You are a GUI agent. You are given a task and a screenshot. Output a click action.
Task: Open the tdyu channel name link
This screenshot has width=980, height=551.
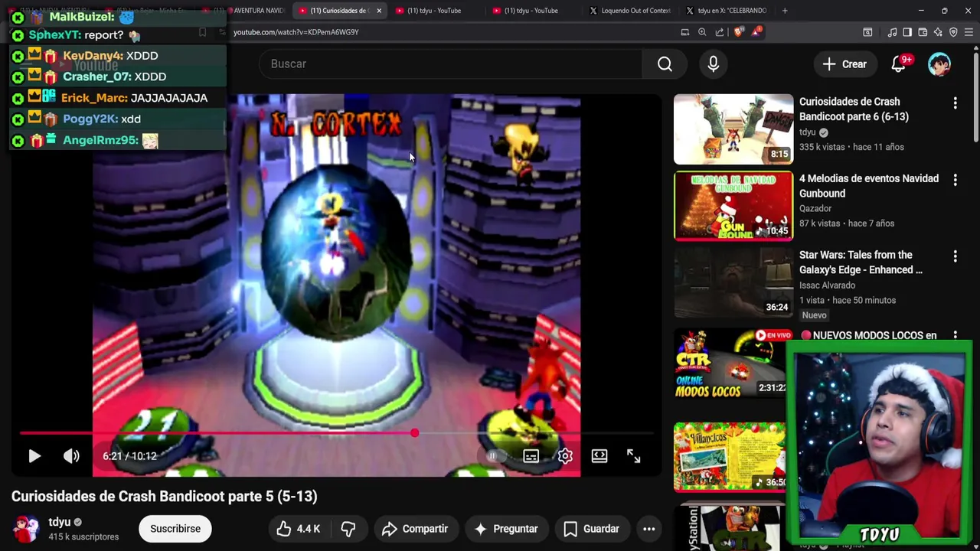(x=60, y=522)
